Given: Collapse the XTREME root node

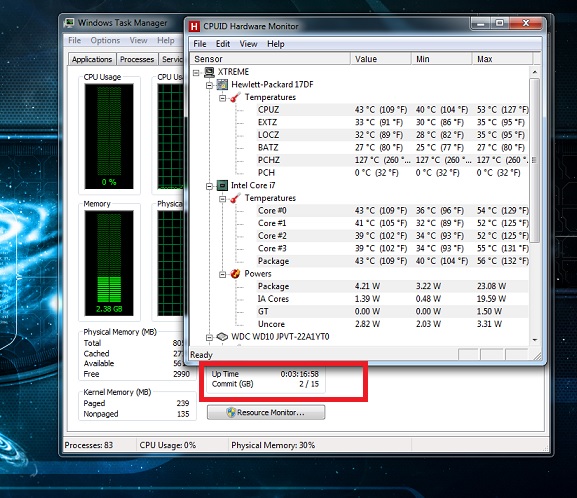Looking at the screenshot, I should 197,73.
